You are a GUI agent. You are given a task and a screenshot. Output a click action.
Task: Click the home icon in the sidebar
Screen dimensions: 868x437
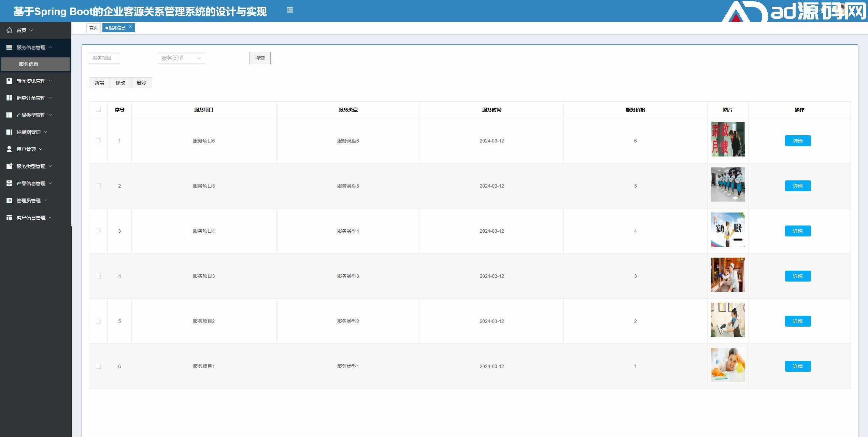click(x=9, y=30)
